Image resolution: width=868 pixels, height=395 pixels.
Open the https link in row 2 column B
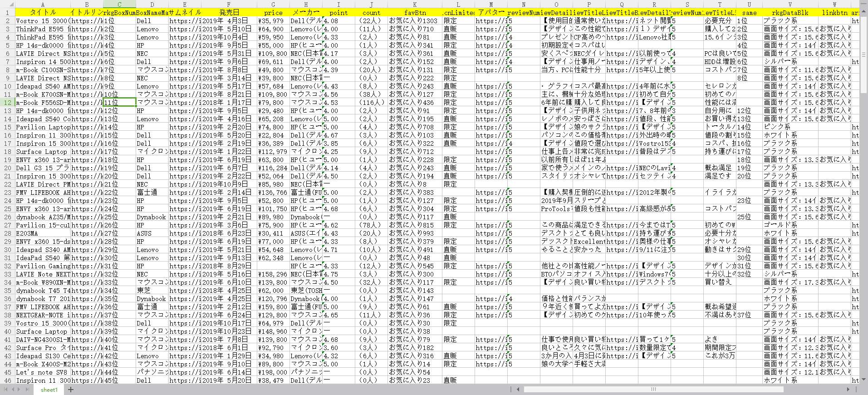(87, 21)
